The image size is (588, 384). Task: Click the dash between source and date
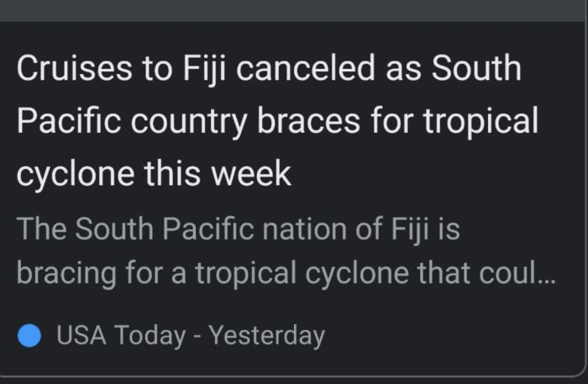197,336
